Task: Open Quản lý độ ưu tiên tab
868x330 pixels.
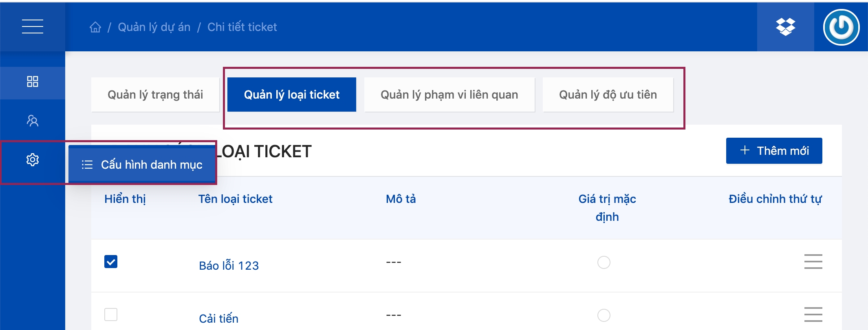Action: (x=608, y=95)
